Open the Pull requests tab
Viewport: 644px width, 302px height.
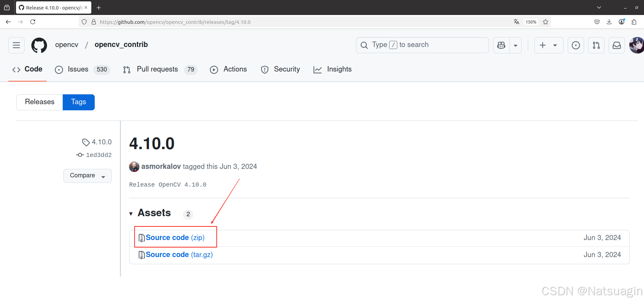click(160, 69)
